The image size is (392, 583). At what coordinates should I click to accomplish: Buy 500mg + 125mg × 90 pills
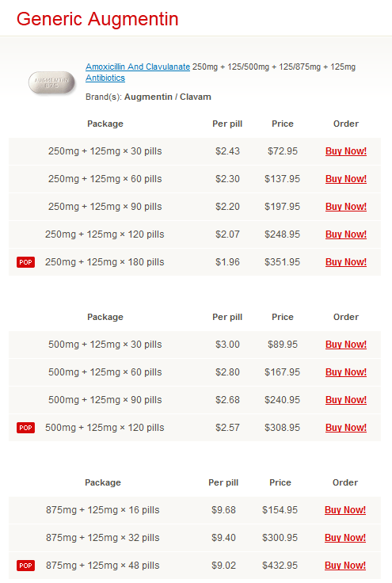point(346,400)
